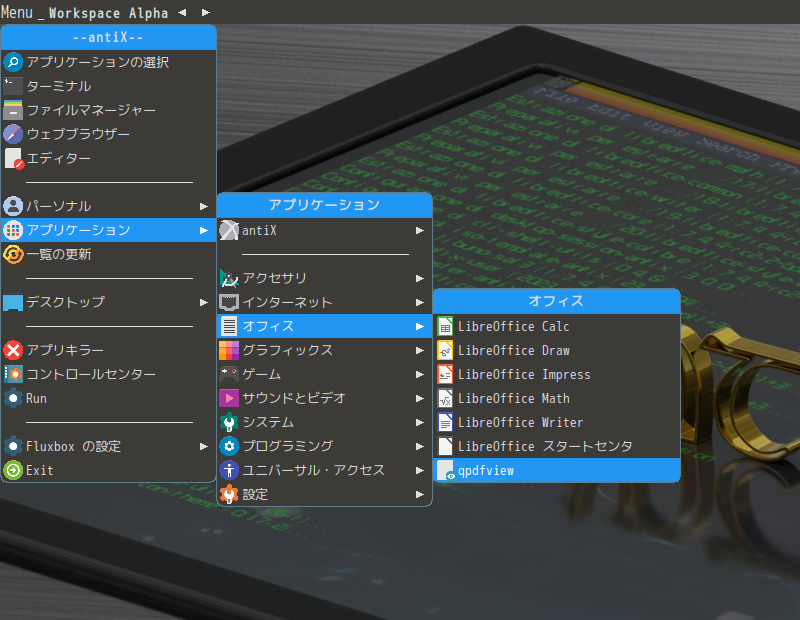
Task: Click the text LibreOffice Math
Action: click(513, 399)
